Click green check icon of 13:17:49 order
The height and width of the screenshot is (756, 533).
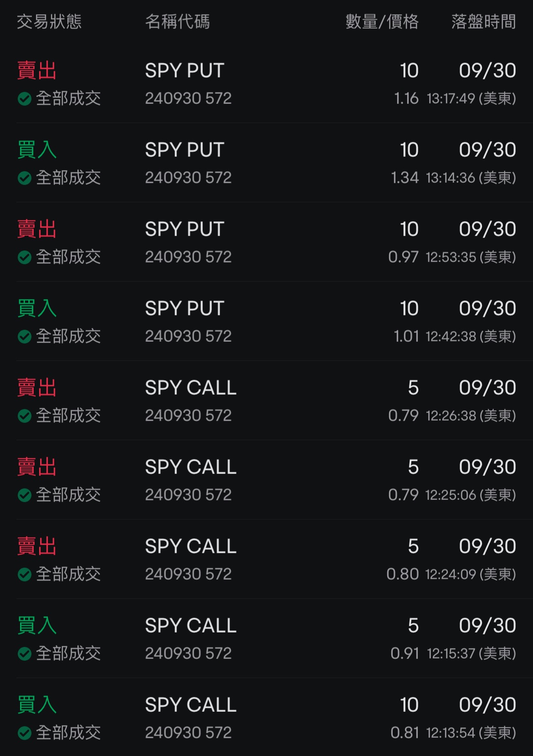(x=25, y=98)
